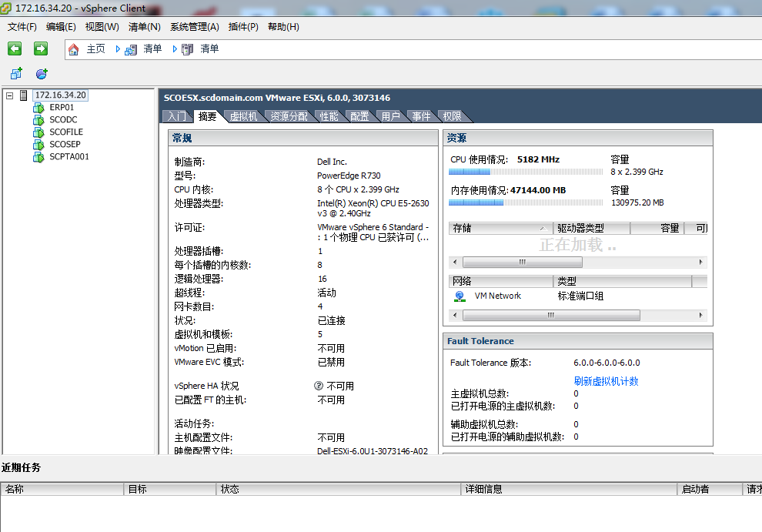This screenshot has height=532, width=762.
Task: Click the 驱动器类型 column header
Action: (x=591, y=228)
